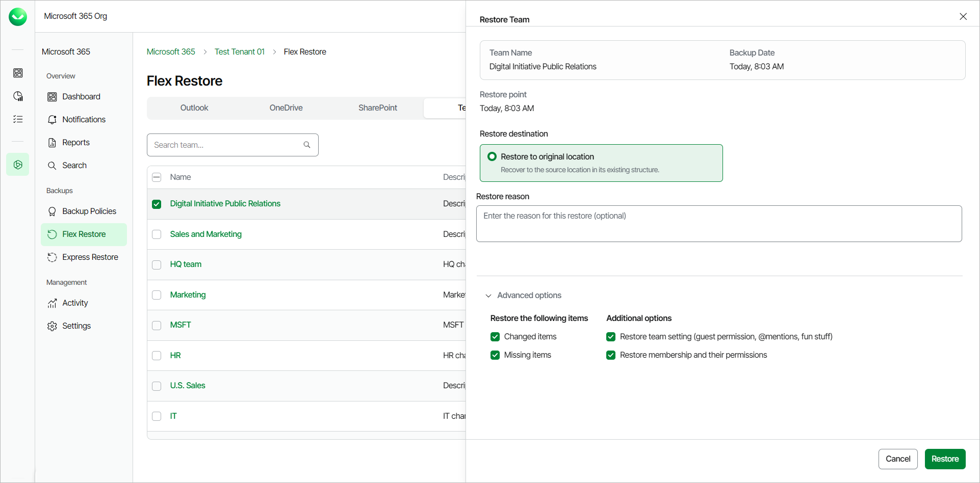This screenshot has height=483, width=980.
Task: Open Notifications in the sidebar
Action: 84,120
